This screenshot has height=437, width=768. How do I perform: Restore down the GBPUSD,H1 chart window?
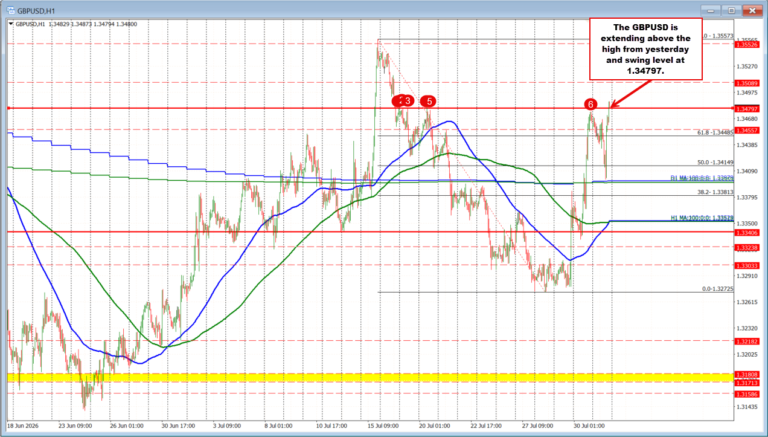(x=731, y=10)
